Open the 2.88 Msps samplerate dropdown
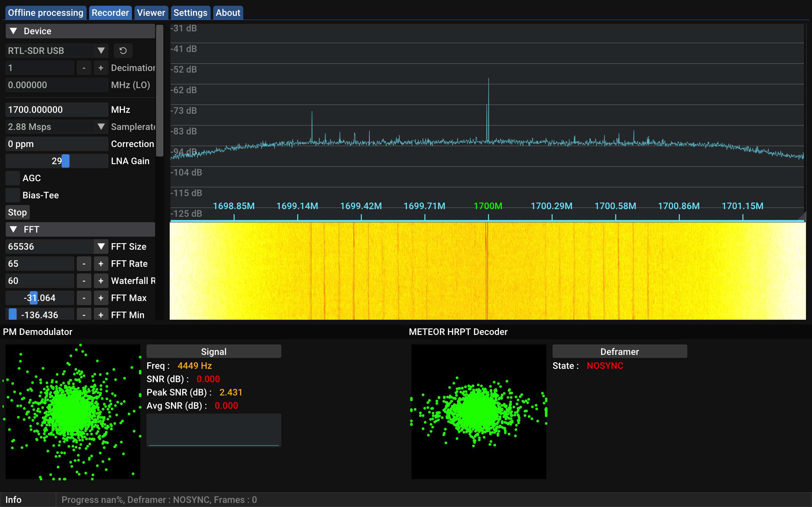The height and width of the screenshot is (507, 812). 101,127
